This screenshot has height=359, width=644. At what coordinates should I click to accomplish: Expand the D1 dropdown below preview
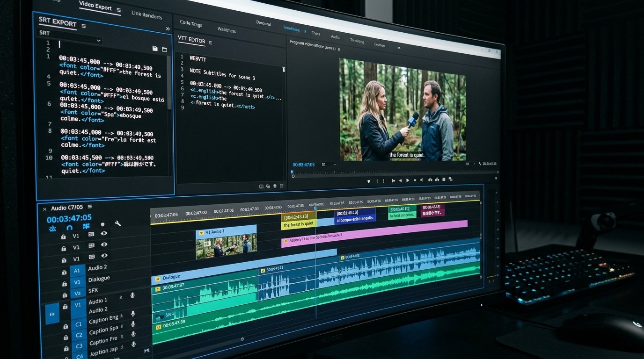328,165
